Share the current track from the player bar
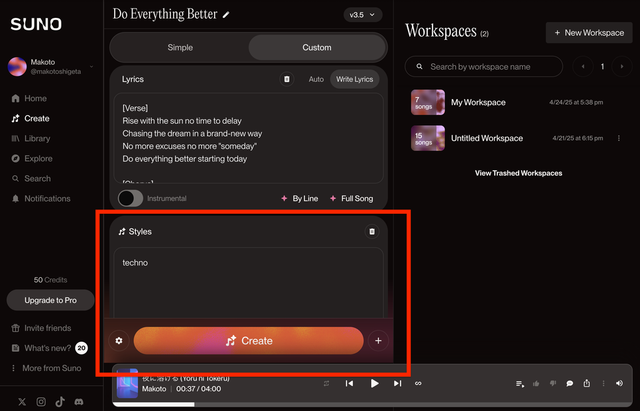Image resolution: width=640 pixels, height=411 pixels. coord(587,383)
